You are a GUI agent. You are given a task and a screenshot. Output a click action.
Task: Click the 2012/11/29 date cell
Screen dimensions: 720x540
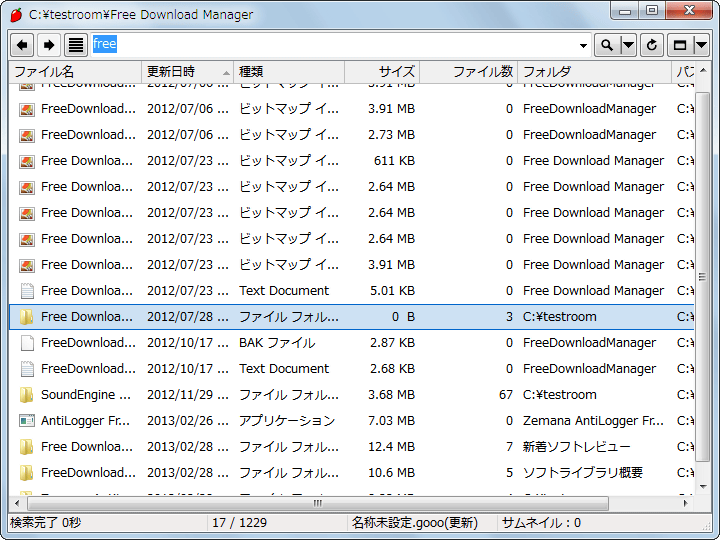pos(188,395)
